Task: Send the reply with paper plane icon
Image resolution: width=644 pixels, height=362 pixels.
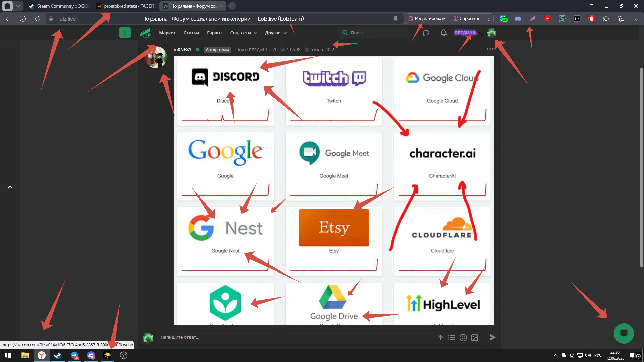Action: click(492, 337)
